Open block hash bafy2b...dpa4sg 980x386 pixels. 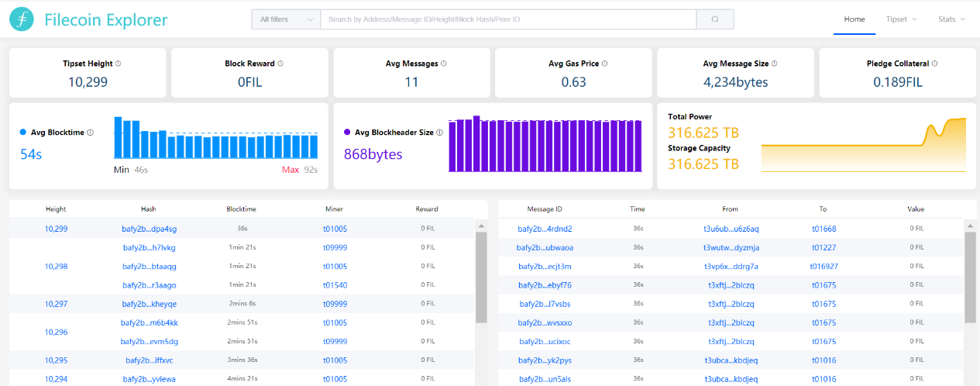click(150, 229)
